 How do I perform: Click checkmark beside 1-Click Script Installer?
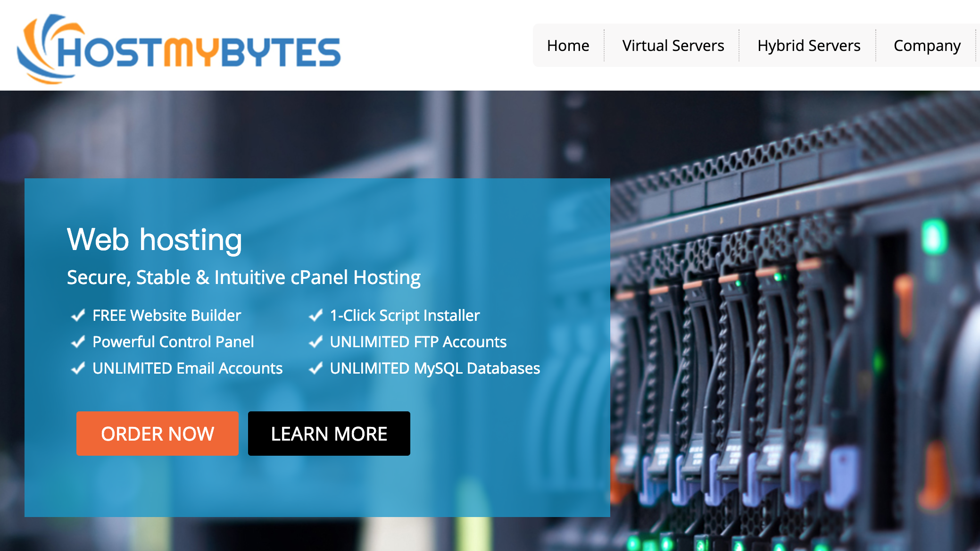tap(316, 315)
